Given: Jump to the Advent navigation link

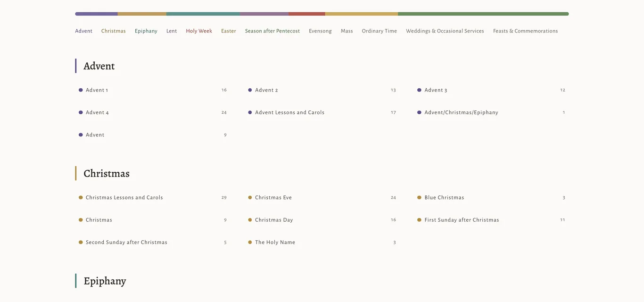Looking at the screenshot, I should 83,31.
